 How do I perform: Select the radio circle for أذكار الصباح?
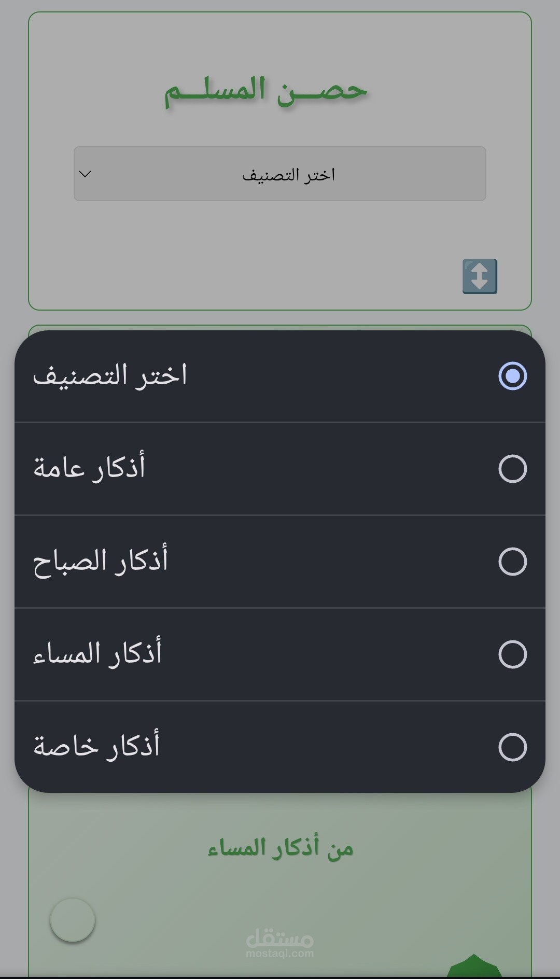512,562
